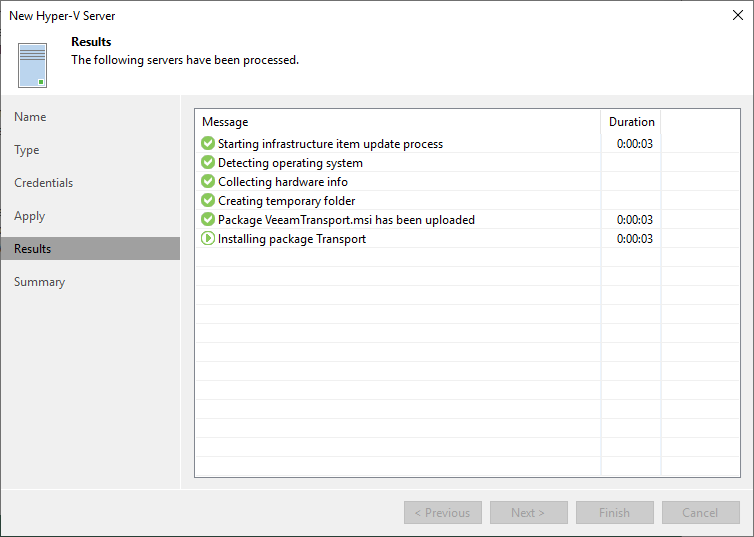
Task: Click the Previous button
Action: click(443, 512)
